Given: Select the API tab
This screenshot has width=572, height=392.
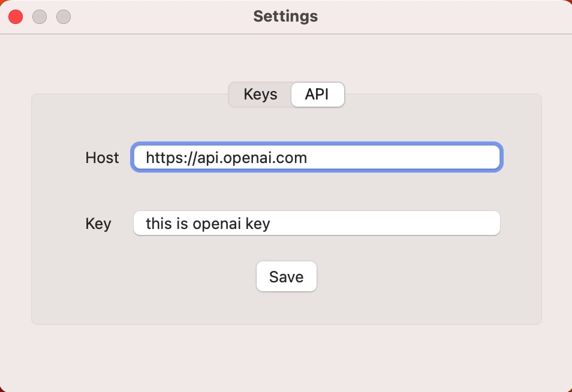Looking at the screenshot, I should pyautogui.click(x=317, y=95).
